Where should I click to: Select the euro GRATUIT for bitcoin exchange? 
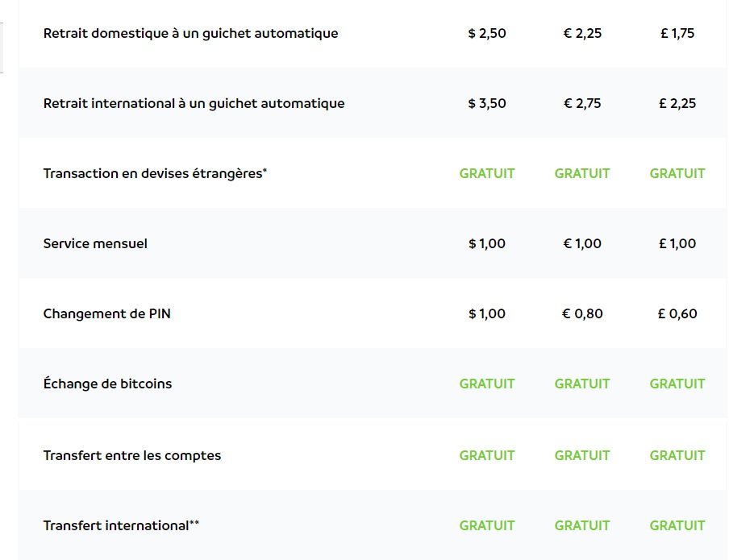(x=582, y=384)
